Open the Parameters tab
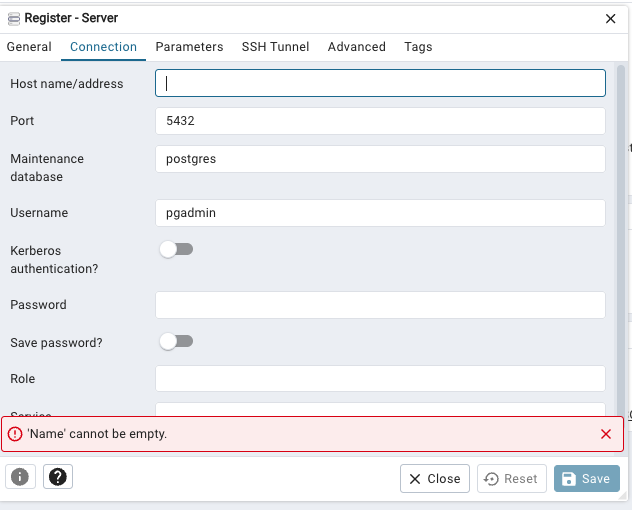Screen dimensions: 632x510 click(189, 47)
